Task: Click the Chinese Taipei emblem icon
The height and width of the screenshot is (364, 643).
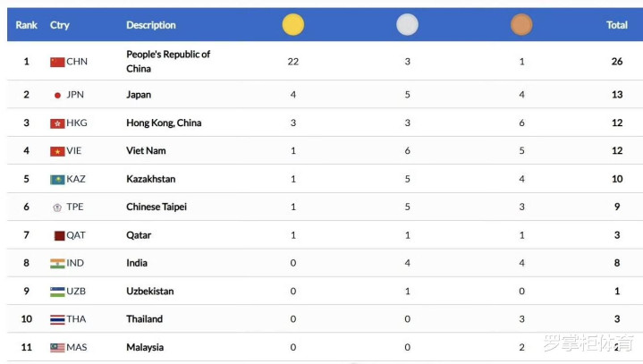Action: click(x=57, y=207)
